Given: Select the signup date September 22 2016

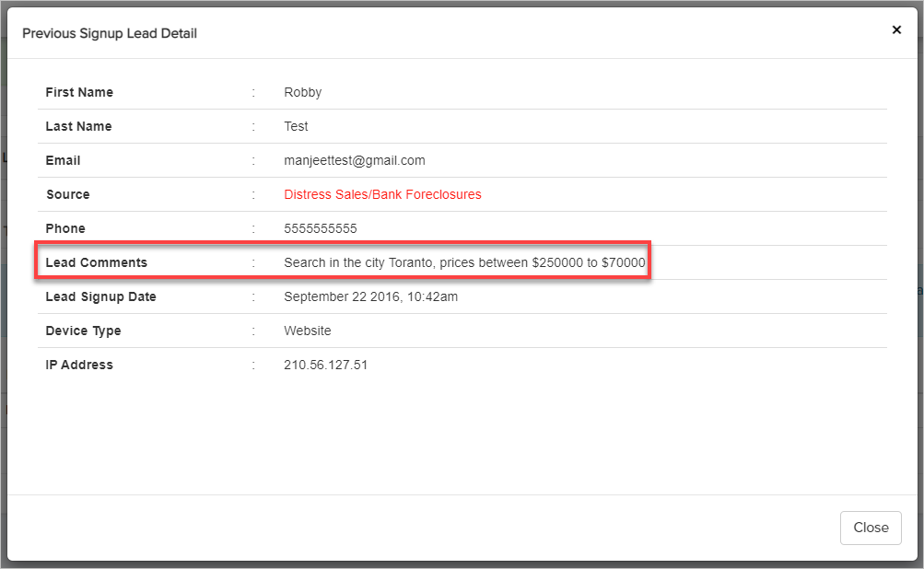Looking at the screenshot, I should (x=370, y=296).
